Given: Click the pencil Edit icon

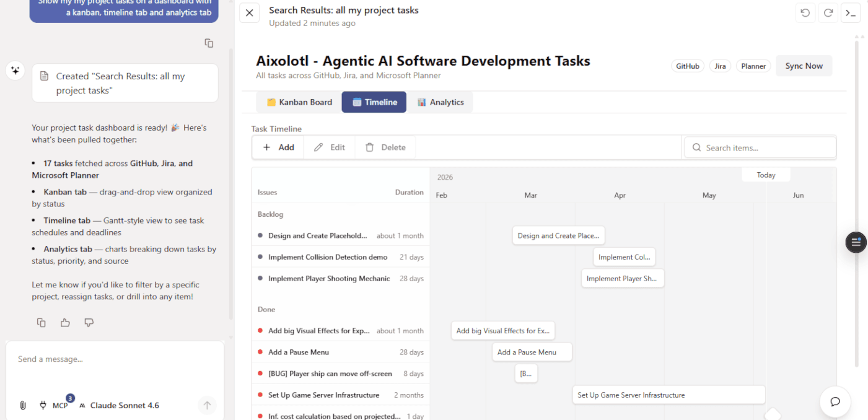Looking at the screenshot, I should click(x=318, y=147).
